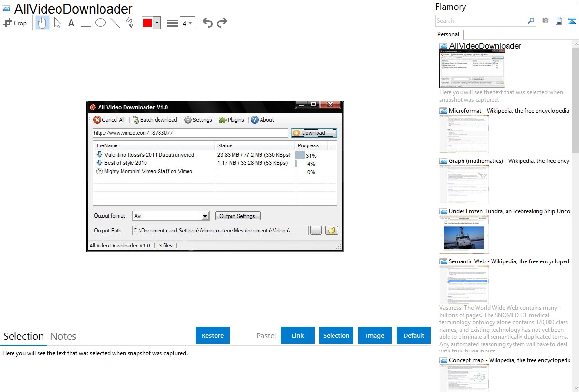
Task: Pick the straight line tool
Action: [x=115, y=23]
